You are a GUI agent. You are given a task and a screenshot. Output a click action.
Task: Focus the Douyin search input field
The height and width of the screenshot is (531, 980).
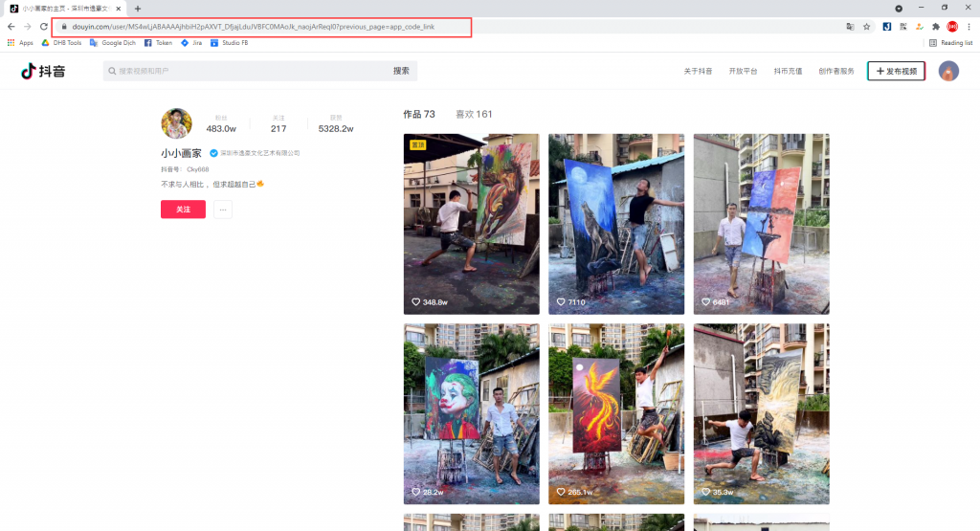tap(250, 71)
